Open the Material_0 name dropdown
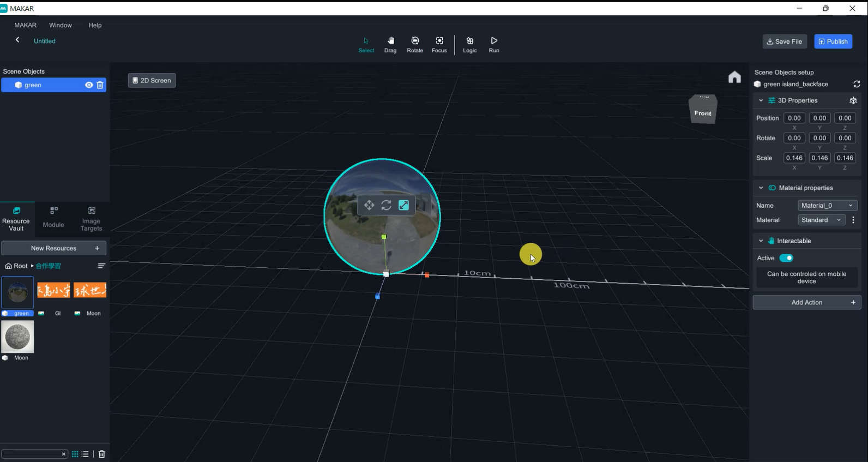 click(x=827, y=206)
